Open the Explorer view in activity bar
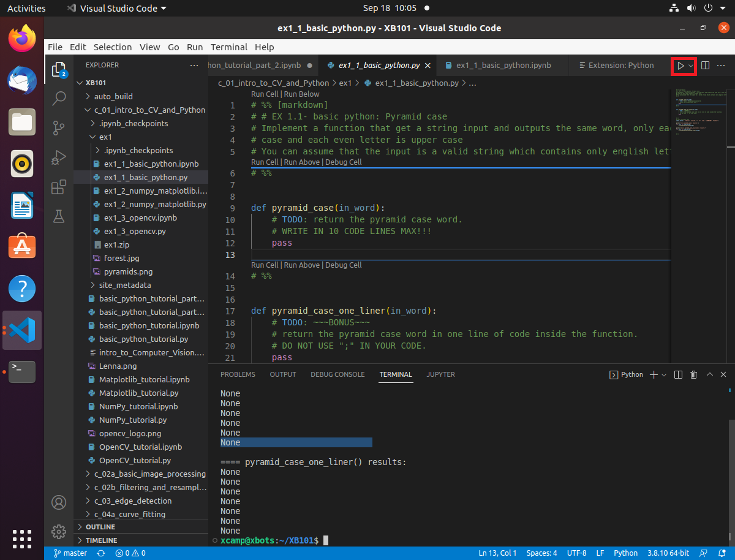The width and height of the screenshot is (735, 560). point(59,69)
